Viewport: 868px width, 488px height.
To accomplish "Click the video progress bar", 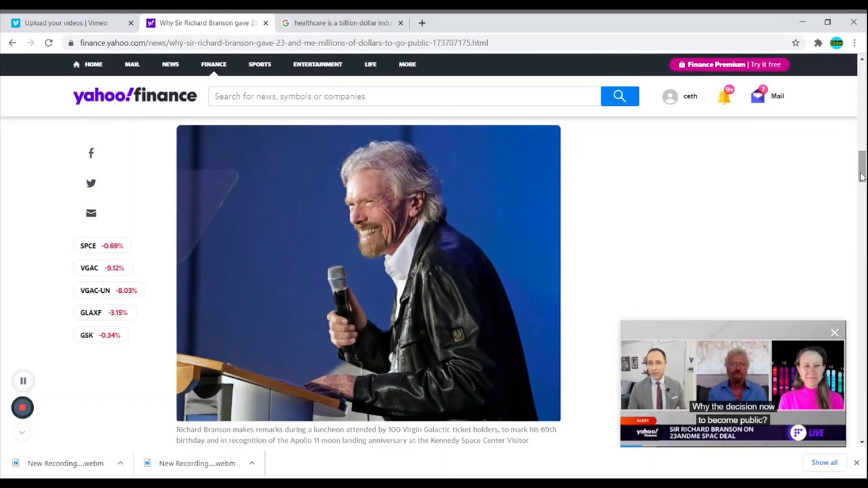I will (733, 445).
